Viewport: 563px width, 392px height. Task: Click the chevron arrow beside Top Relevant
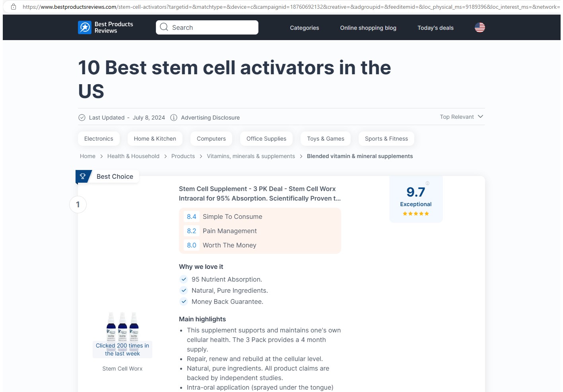click(480, 116)
